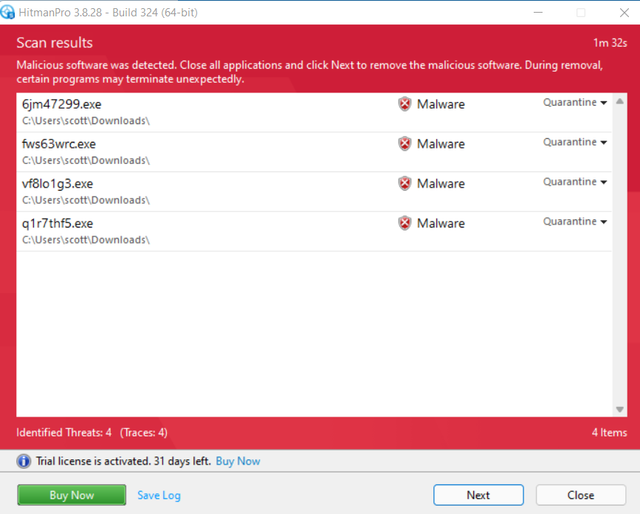640x514 pixels.
Task: Click the Buy Now link after trial message
Action: coord(238,461)
